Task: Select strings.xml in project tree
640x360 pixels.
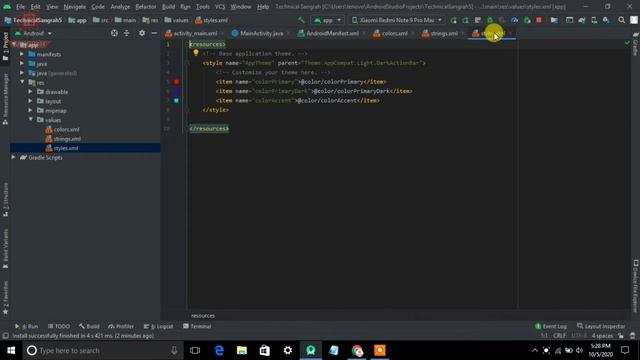Action: [x=63, y=139]
